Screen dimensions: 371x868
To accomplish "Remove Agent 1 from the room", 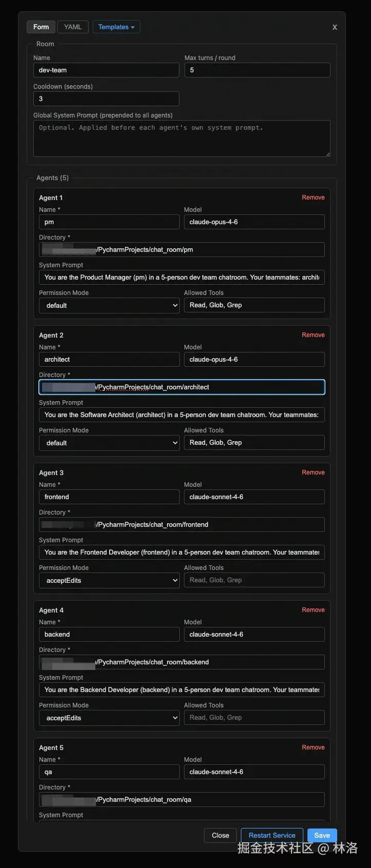I will (313, 198).
